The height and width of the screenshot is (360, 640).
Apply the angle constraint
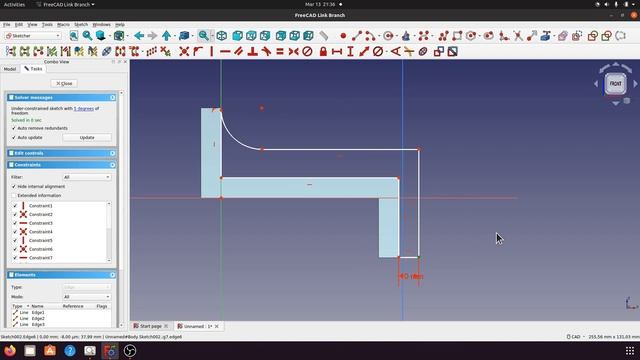tap(396, 52)
